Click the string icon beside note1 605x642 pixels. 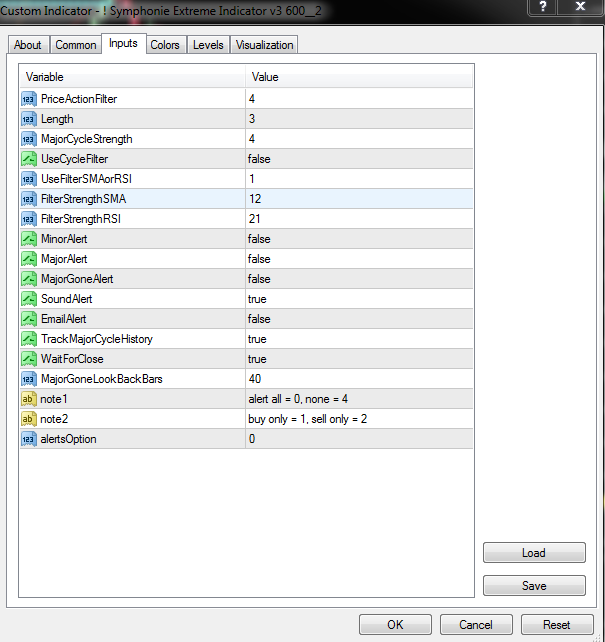pyautogui.click(x=29, y=399)
